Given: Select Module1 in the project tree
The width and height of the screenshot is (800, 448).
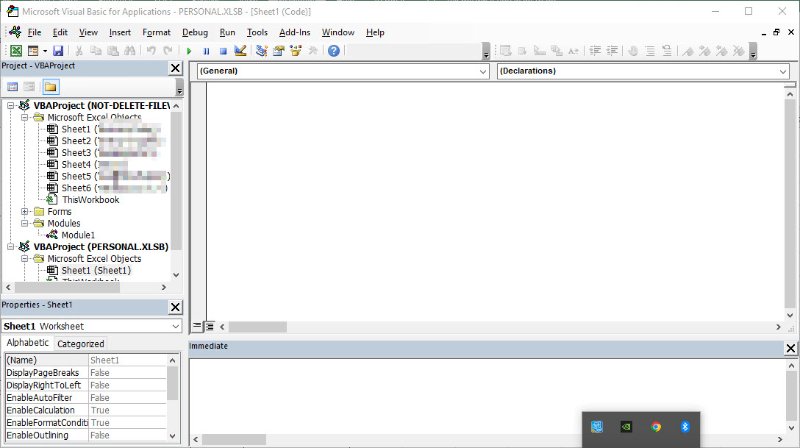Looking at the screenshot, I should 77,235.
